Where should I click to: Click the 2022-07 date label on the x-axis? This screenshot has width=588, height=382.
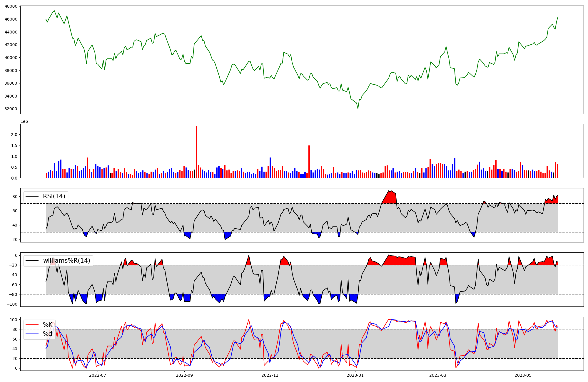coord(97,375)
